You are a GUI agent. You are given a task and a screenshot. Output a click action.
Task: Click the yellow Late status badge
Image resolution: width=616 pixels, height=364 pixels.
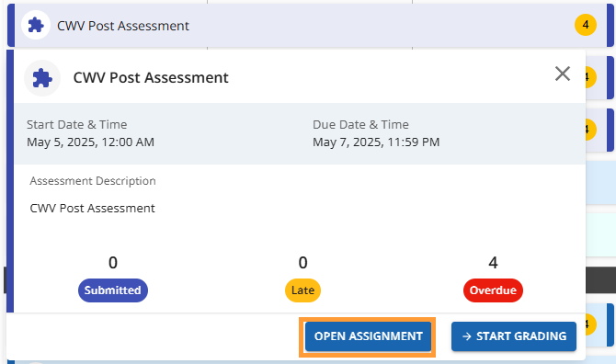coord(302,290)
